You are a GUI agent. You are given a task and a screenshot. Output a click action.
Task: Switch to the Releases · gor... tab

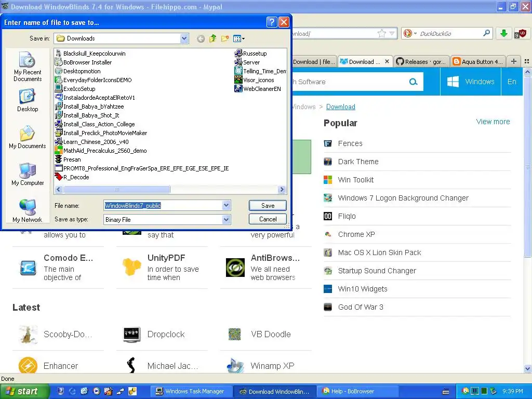tap(422, 62)
